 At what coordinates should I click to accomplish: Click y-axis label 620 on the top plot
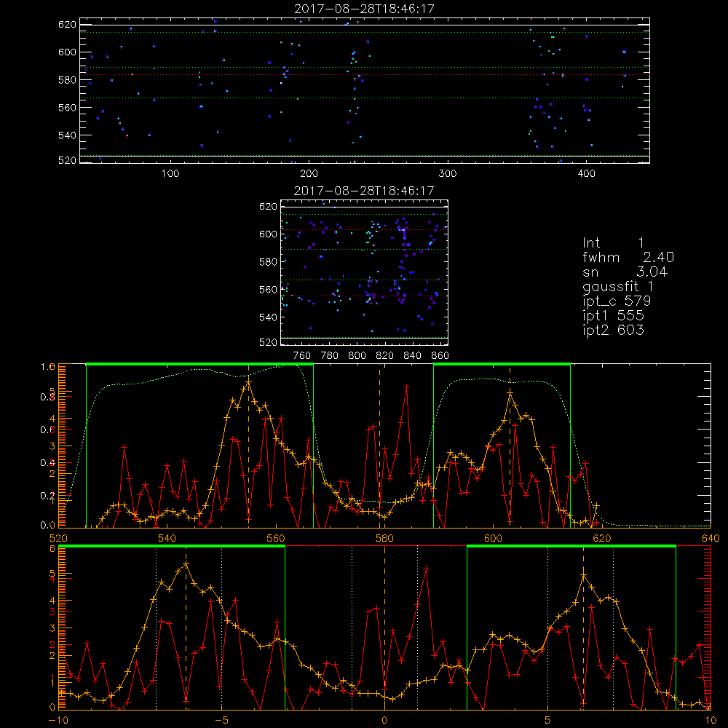[67, 25]
